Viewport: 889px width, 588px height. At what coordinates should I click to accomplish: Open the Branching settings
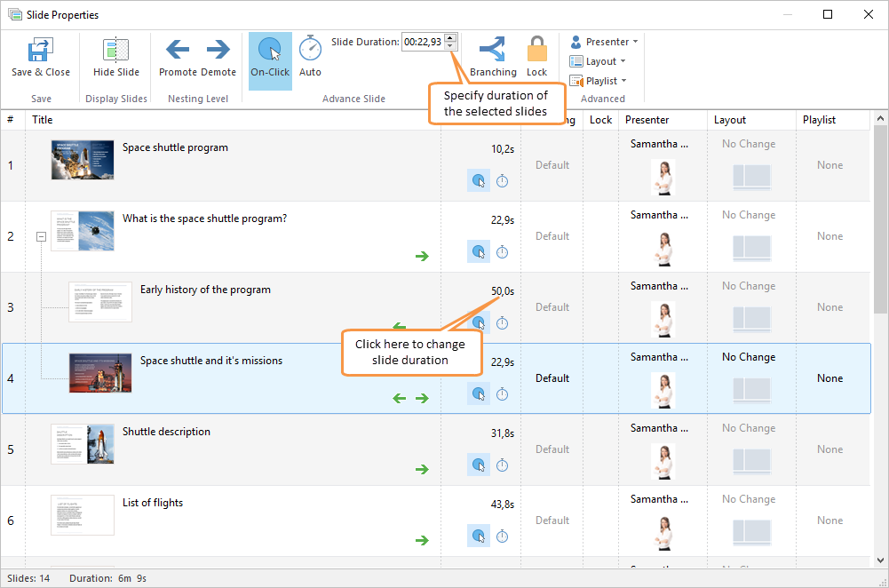(x=493, y=57)
